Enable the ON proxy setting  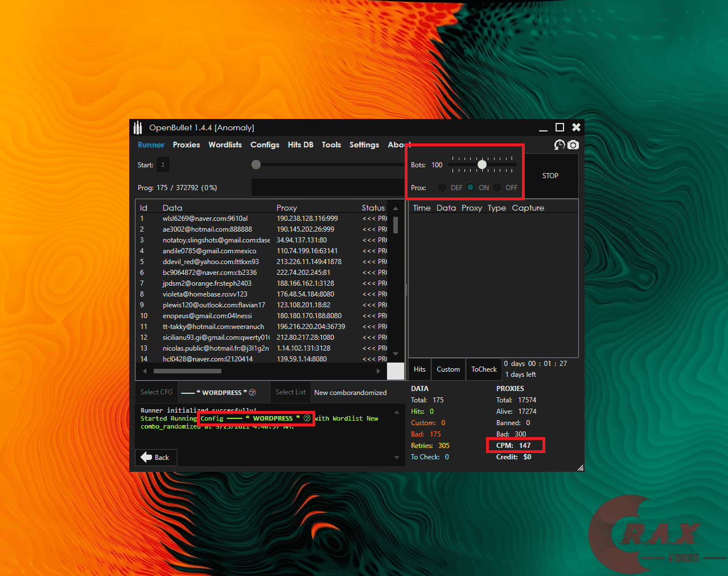tap(471, 187)
